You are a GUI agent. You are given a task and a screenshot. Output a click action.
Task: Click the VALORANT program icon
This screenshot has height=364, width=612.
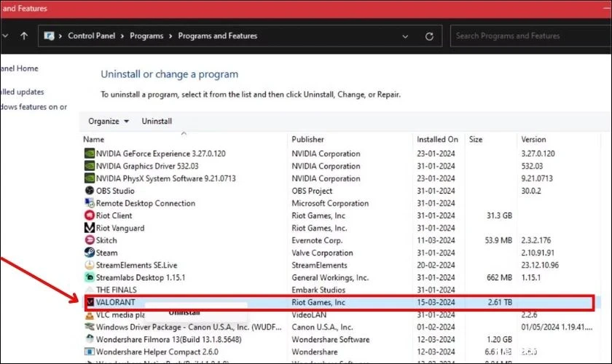coord(90,302)
